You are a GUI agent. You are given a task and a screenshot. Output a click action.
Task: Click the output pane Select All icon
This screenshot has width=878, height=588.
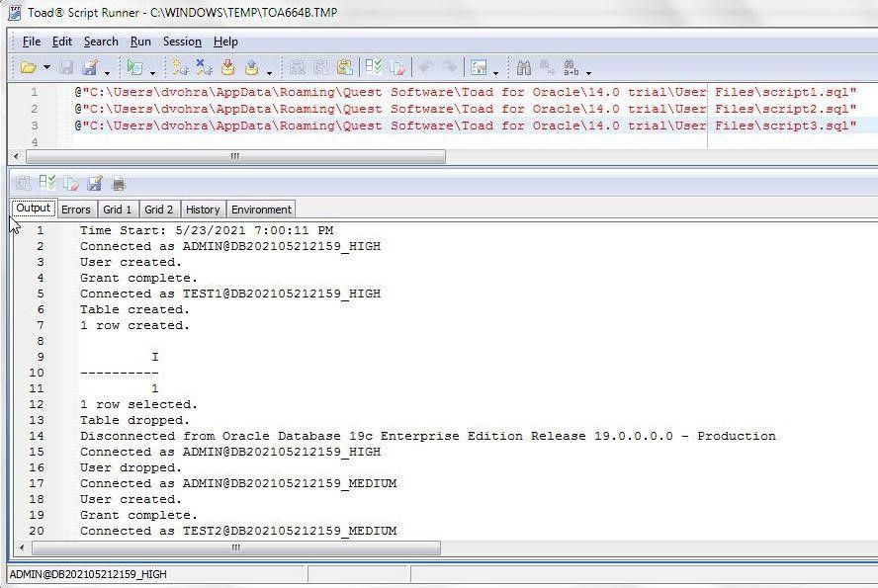[47, 183]
